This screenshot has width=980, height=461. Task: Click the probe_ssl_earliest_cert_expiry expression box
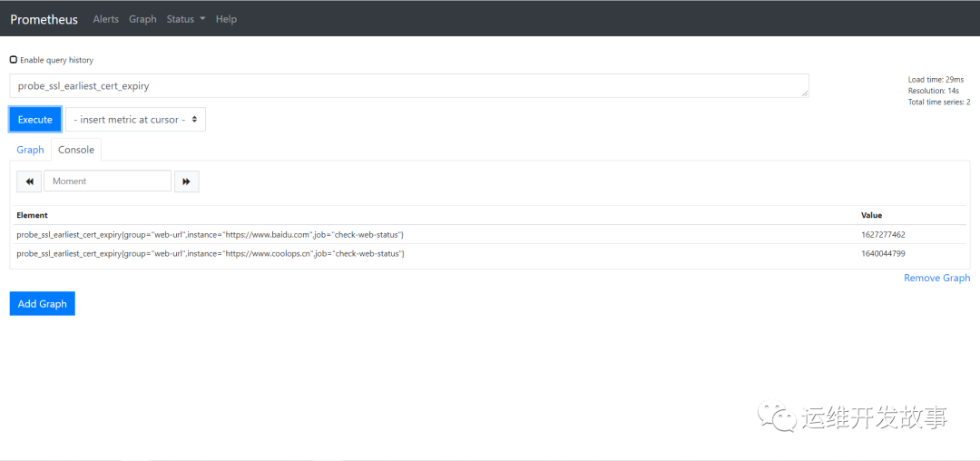409,85
